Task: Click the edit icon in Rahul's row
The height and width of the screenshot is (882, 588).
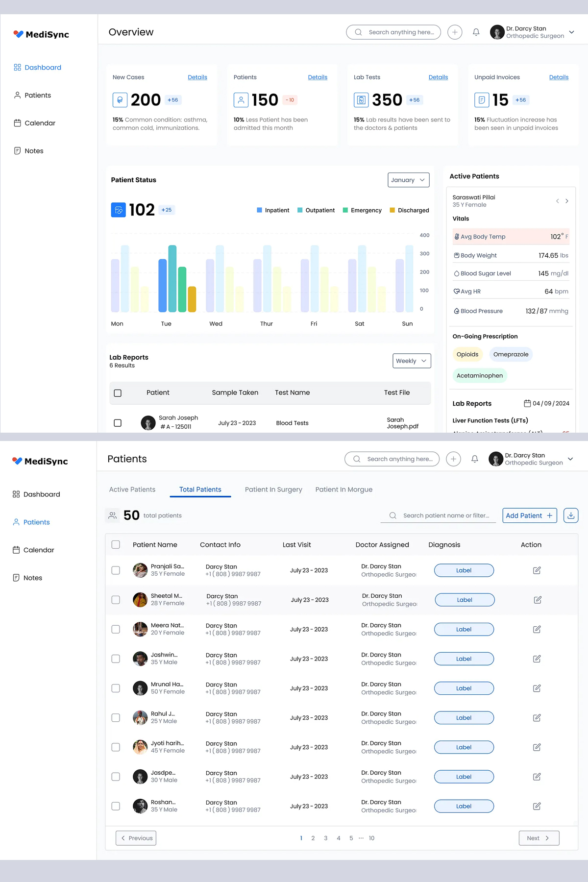Action: [x=537, y=718]
